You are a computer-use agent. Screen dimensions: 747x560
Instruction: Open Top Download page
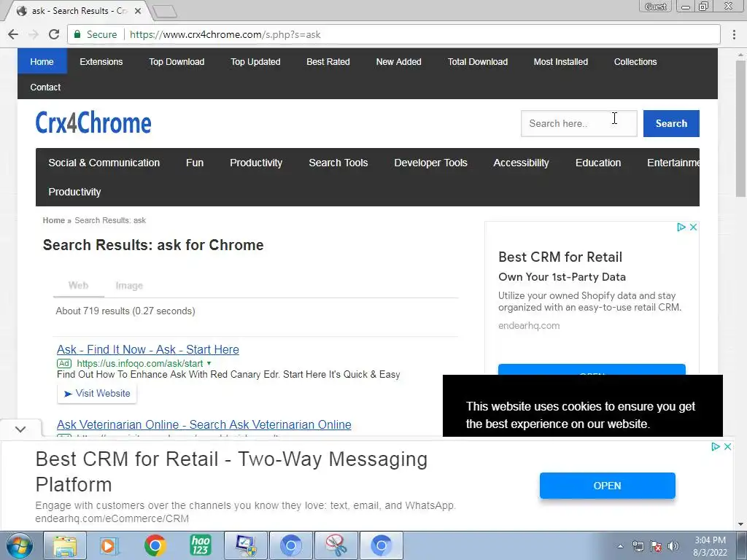[x=177, y=61]
